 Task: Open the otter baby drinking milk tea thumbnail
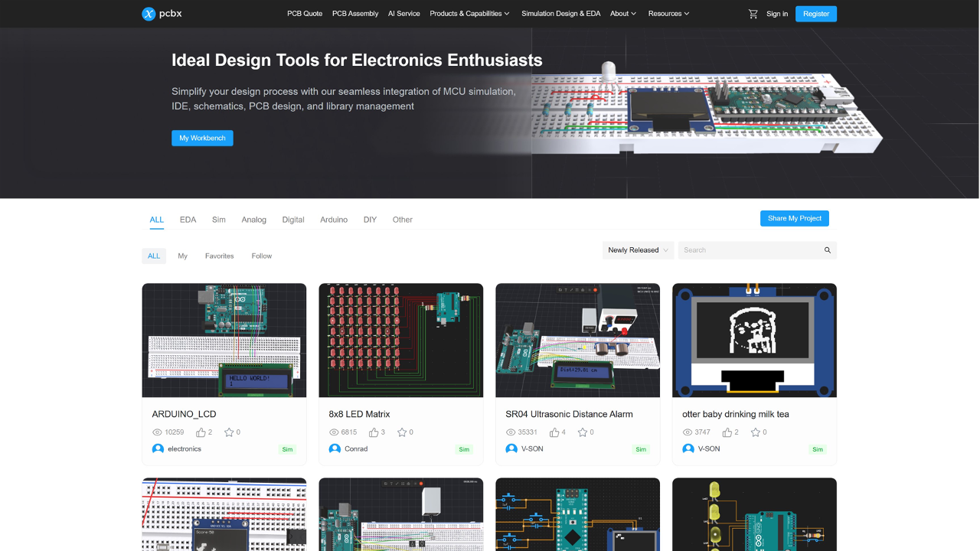click(x=755, y=341)
